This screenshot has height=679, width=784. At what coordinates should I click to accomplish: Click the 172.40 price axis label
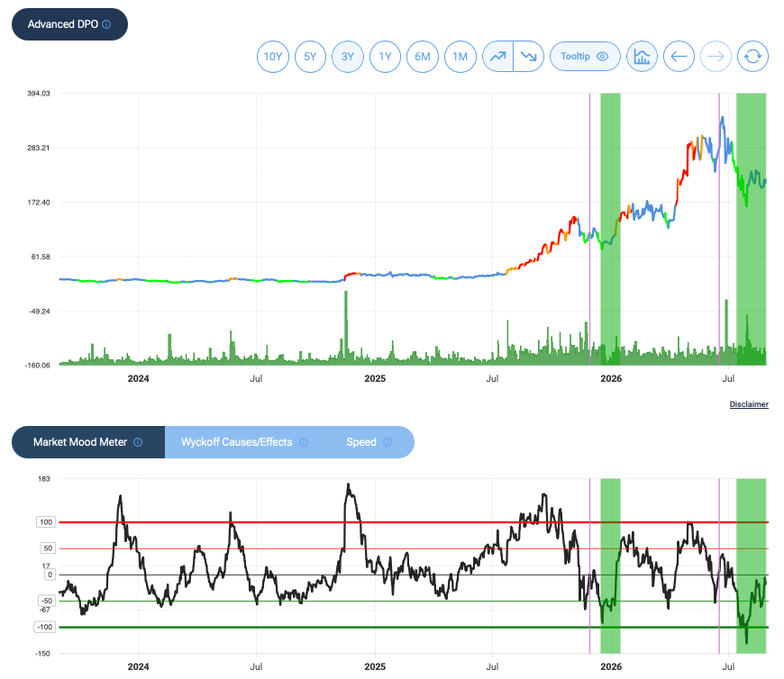[39, 203]
